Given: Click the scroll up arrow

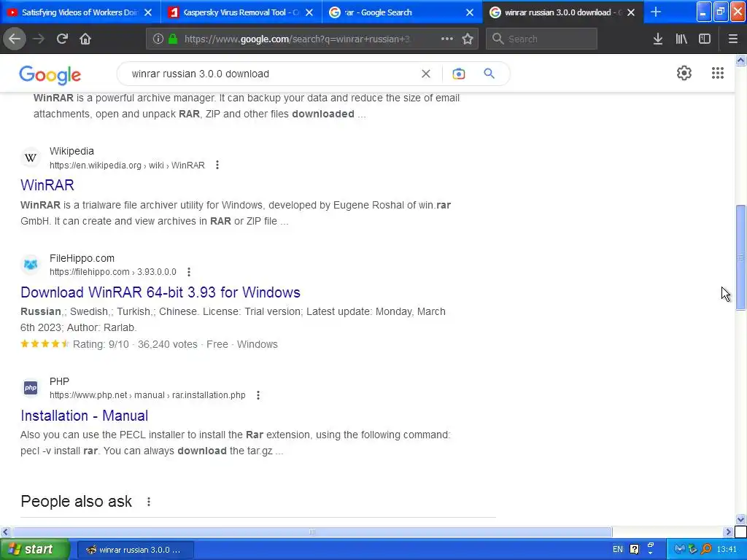Looking at the screenshot, I should (740, 60).
